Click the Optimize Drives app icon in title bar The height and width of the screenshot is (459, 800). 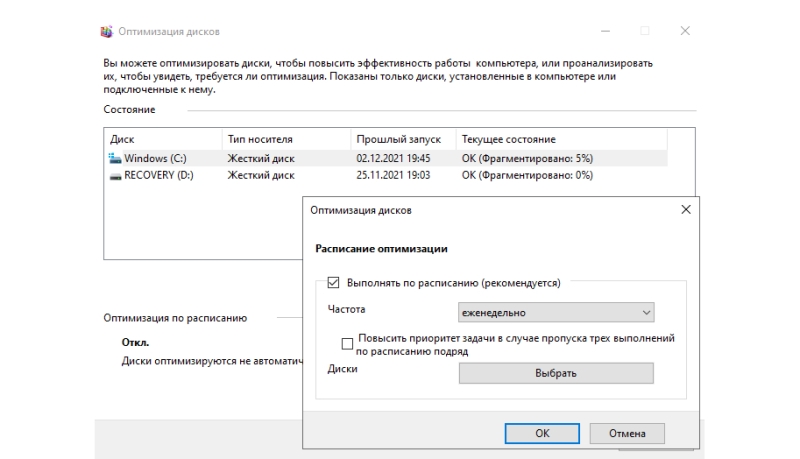click(x=106, y=32)
